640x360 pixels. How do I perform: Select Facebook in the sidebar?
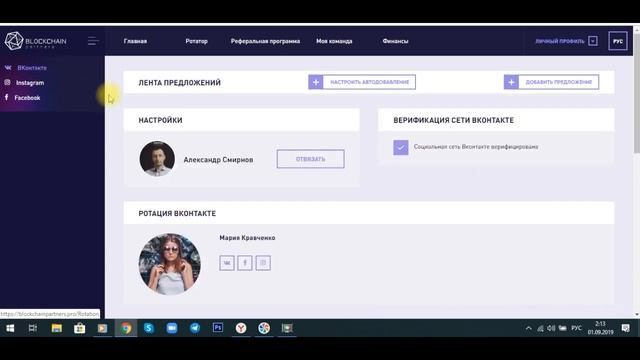tap(27, 98)
